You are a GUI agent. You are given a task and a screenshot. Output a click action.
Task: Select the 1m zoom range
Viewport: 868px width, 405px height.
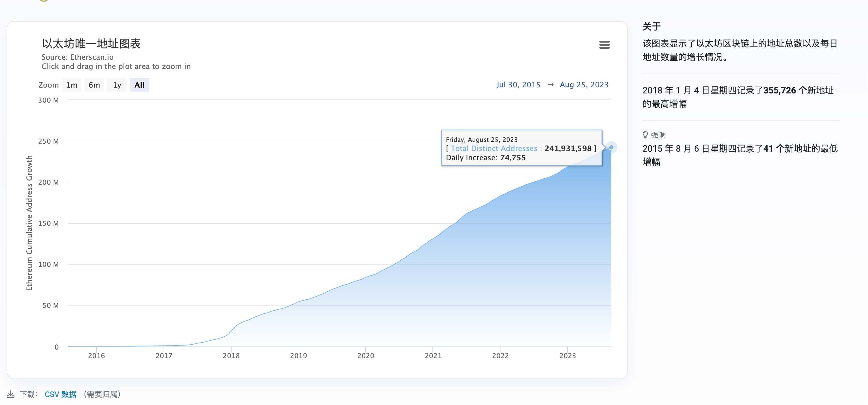[71, 85]
